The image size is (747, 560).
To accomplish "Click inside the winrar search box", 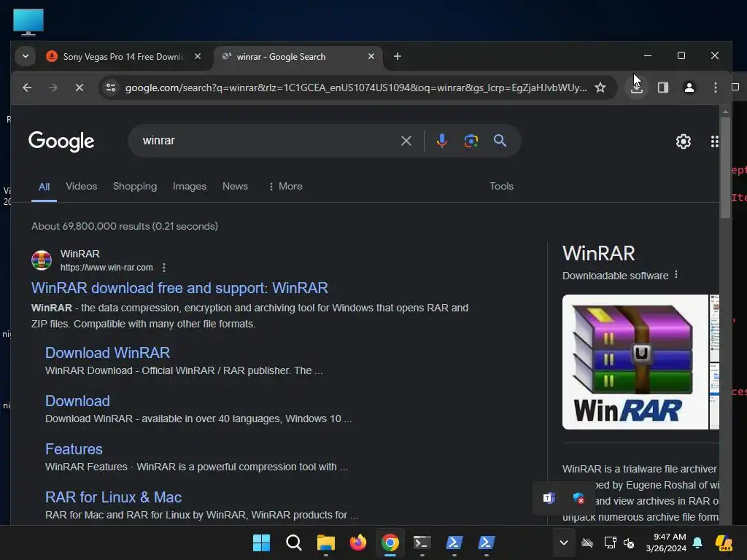I will click(267, 141).
